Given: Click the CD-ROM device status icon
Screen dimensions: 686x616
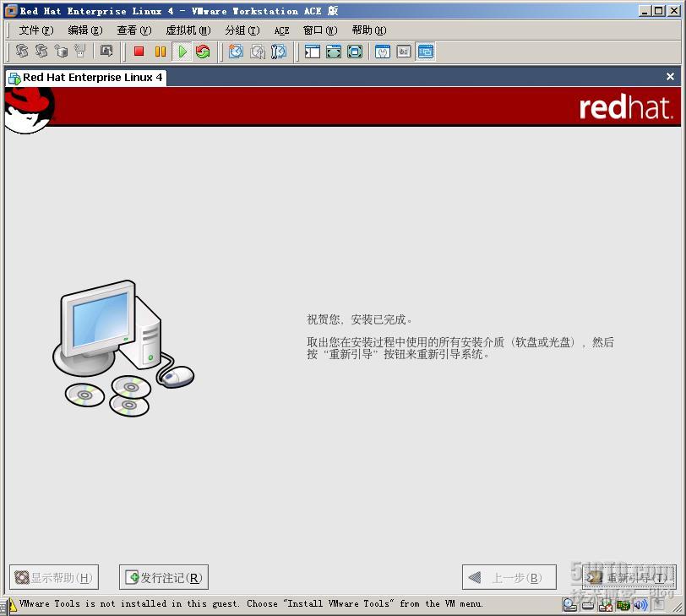Looking at the screenshot, I should pyautogui.click(x=569, y=605).
